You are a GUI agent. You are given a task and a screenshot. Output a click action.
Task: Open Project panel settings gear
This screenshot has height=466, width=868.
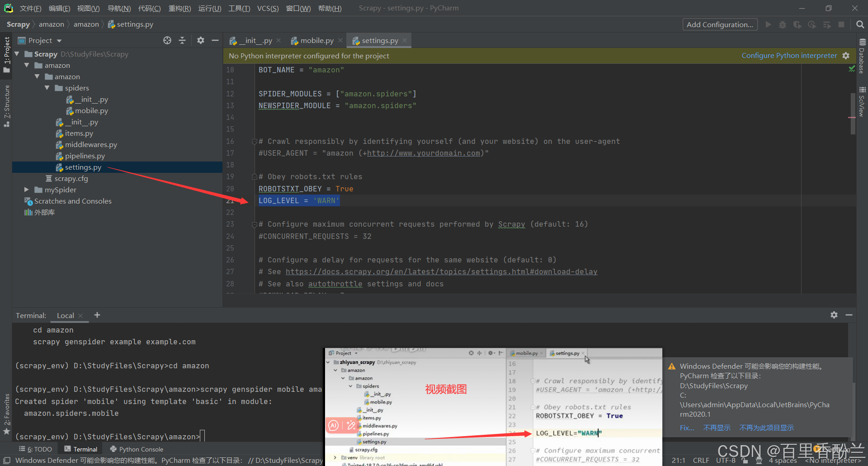click(x=201, y=40)
